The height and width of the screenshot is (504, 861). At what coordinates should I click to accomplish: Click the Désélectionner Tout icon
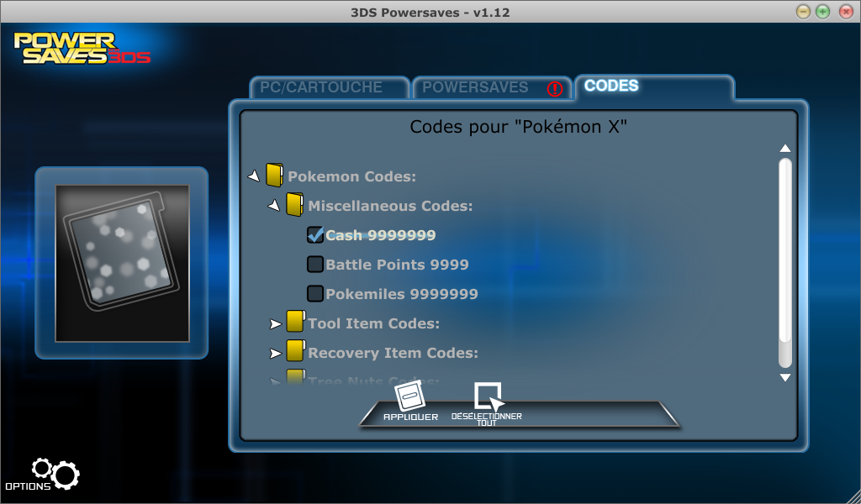pos(489,396)
